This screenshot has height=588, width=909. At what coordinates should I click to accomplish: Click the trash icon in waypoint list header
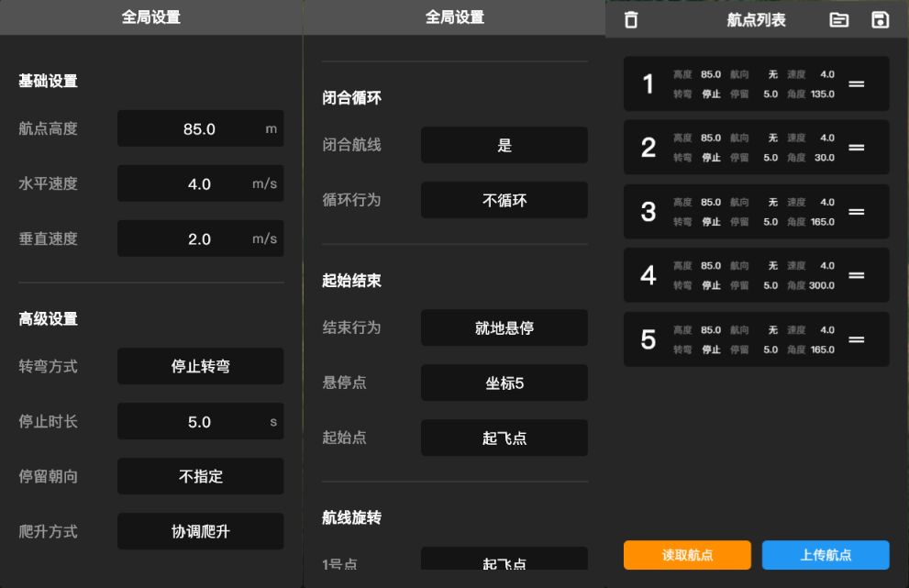631,20
